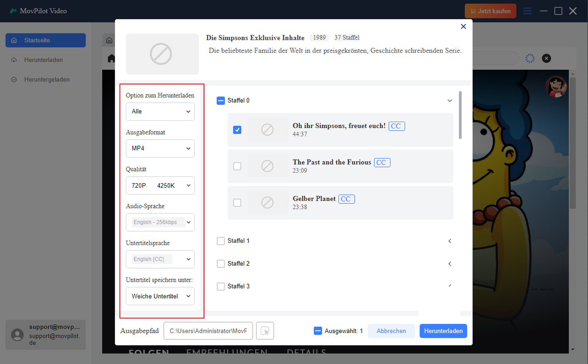This screenshot has width=588, height=364.
Task: Check The Past and the Furious episode
Action: [x=237, y=166]
